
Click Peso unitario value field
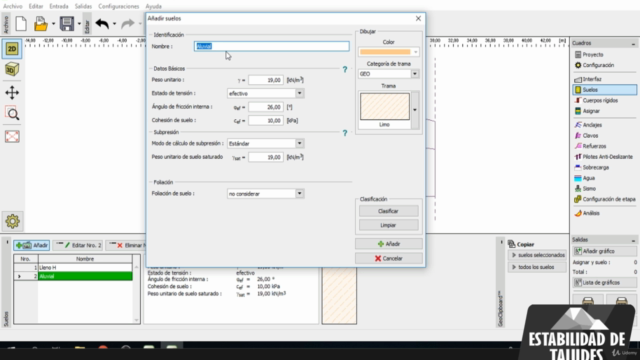point(266,80)
